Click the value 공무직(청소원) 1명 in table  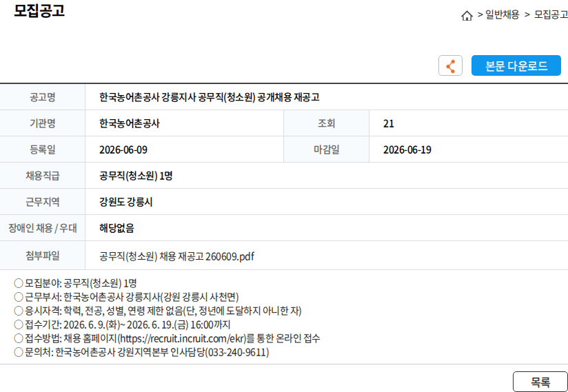(136, 176)
